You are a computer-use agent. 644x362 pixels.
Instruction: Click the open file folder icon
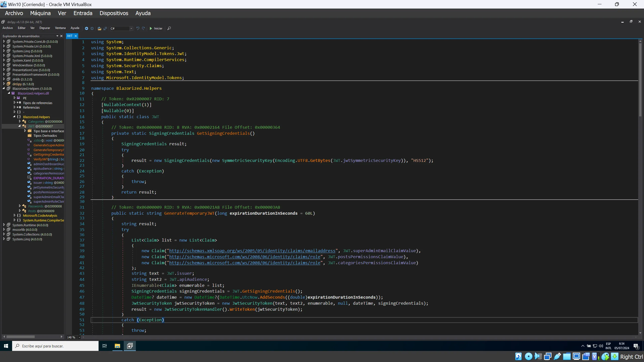point(99,28)
